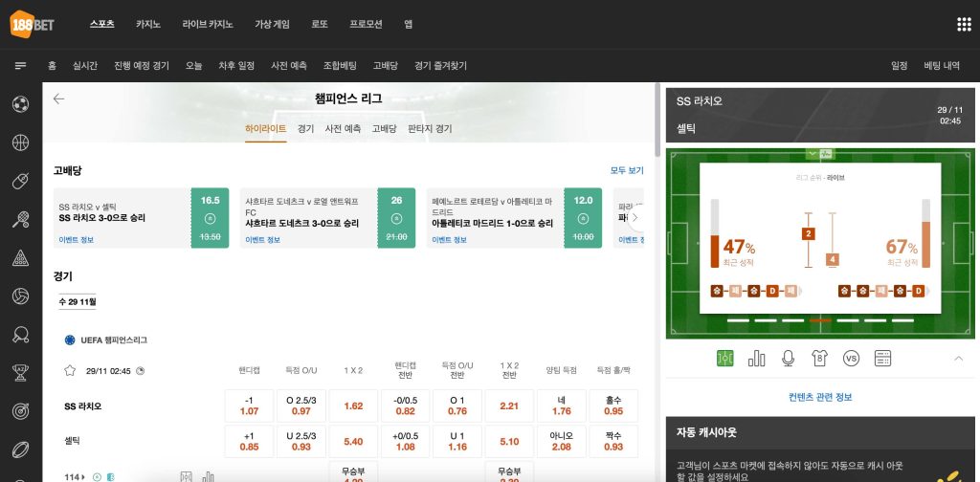Click the highlighted orange slide indicator on pitch

(820, 320)
